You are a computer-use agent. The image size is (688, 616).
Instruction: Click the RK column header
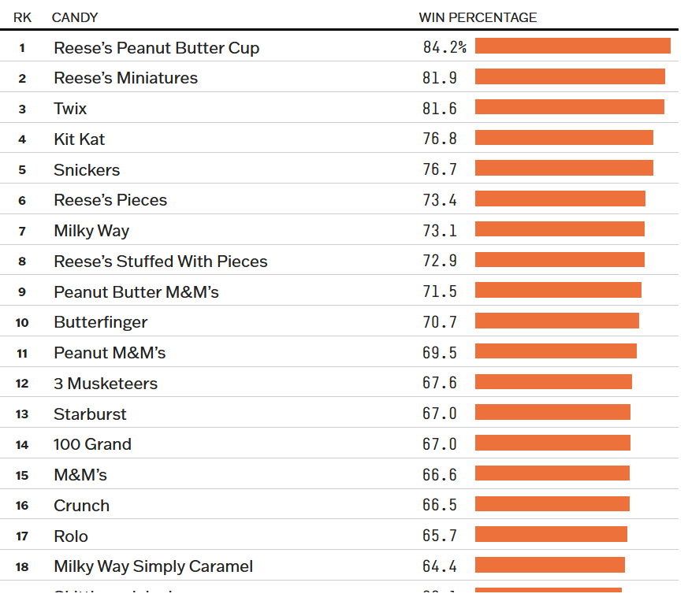point(22,17)
